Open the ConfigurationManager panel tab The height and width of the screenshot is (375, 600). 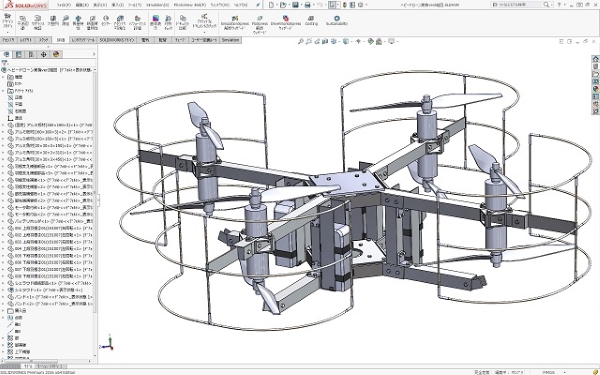(31, 54)
